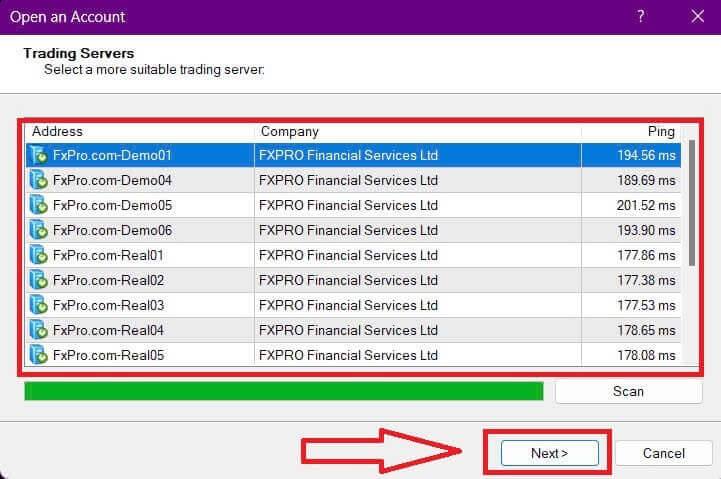Click the server icon beside FxPro.com-Demo04

click(39, 180)
